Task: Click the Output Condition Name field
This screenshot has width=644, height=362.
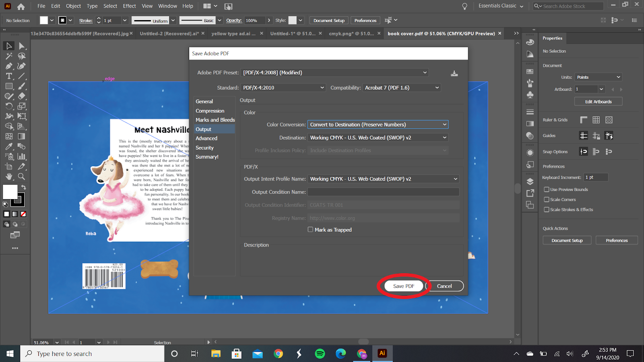Action: pos(384,192)
